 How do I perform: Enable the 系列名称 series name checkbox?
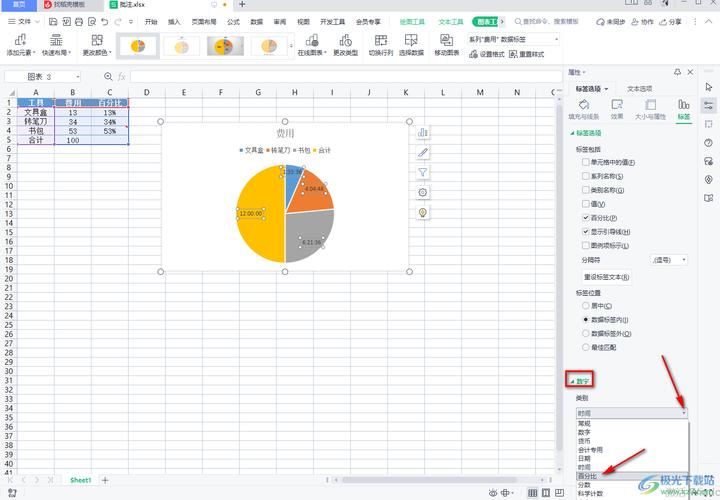pyautogui.click(x=585, y=176)
